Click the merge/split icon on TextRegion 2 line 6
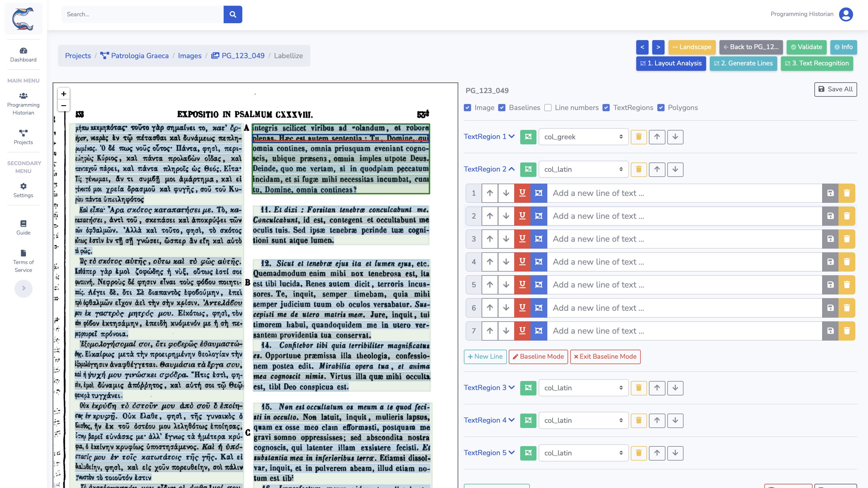868x488 pixels. [x=538, y=308]
